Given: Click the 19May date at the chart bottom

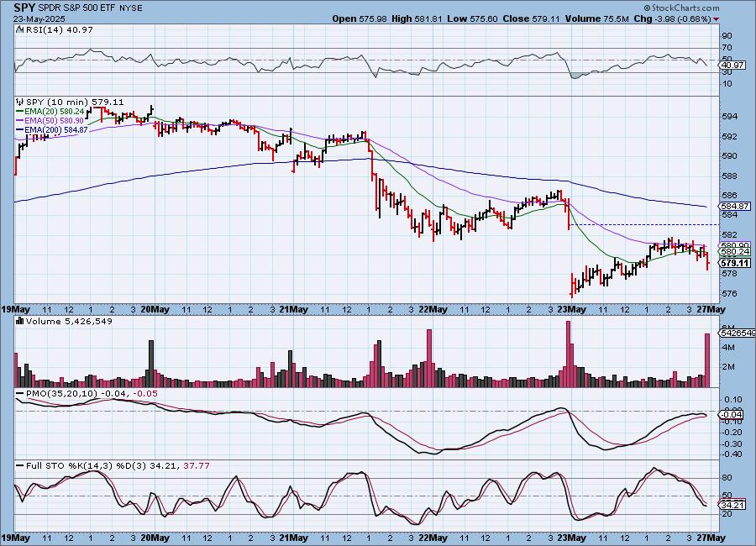Looking at the screenshot, I should [x=16, y=538].
